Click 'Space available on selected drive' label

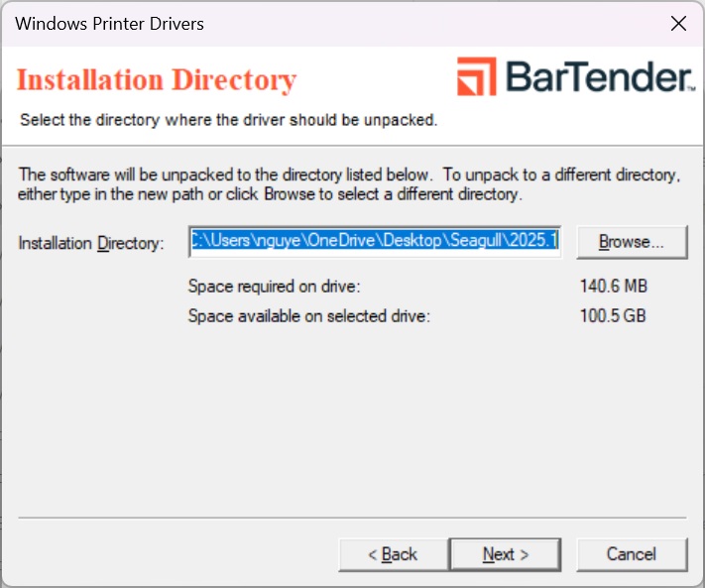click(309, 316)
